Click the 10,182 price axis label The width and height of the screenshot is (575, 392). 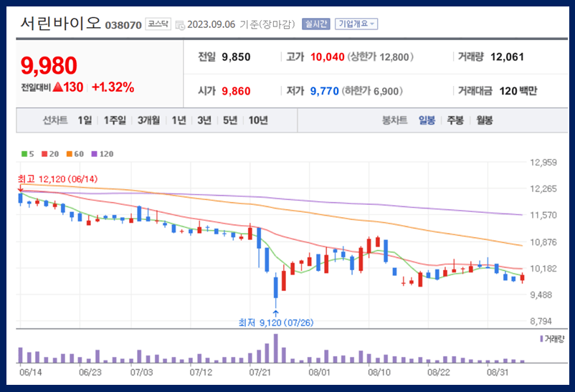(543, 269)
